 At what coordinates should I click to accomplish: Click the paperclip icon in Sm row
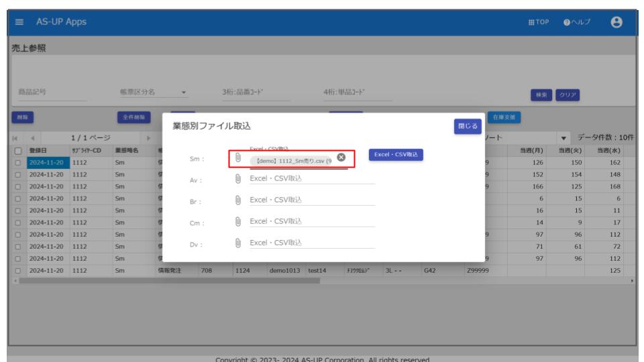pos(237,157)
